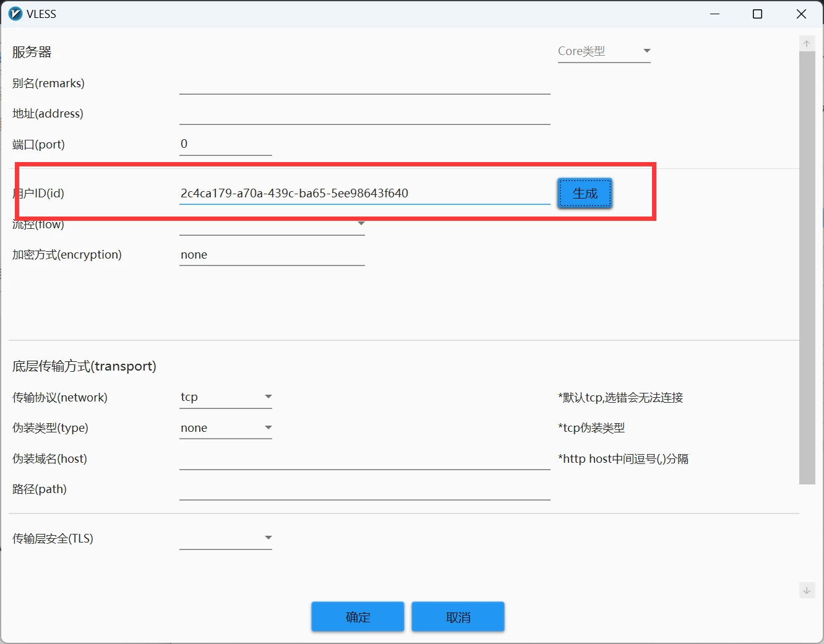The height and width of the screenshot is (644, 824).
Task: Maximize the VLESS window
Action: 757,14
